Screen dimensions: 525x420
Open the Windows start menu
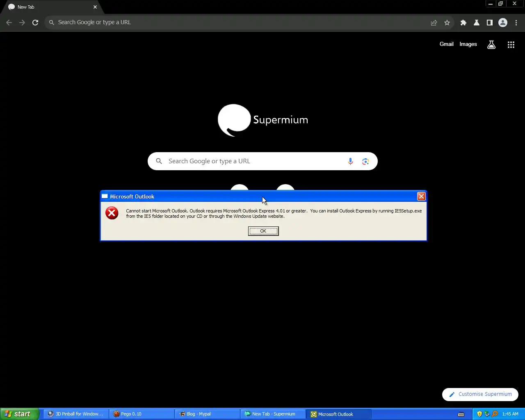click(19, 414)
